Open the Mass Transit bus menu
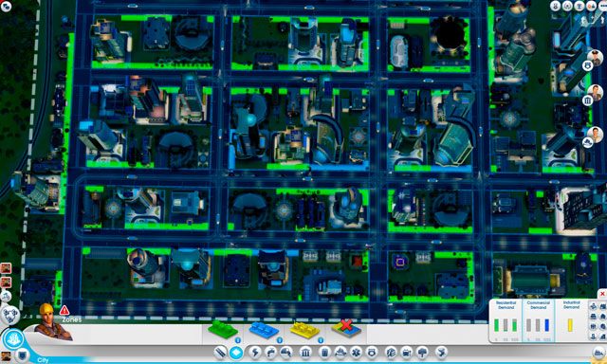607x364 pixels. (x=407, y=353)
